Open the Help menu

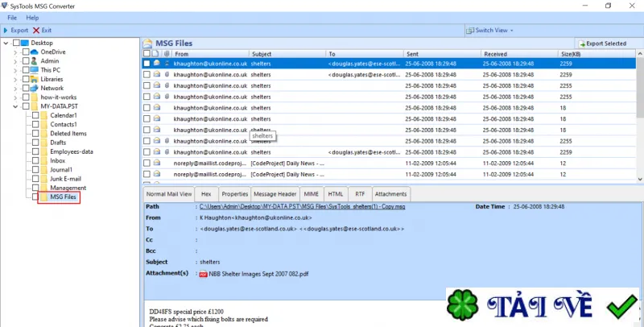32,18
